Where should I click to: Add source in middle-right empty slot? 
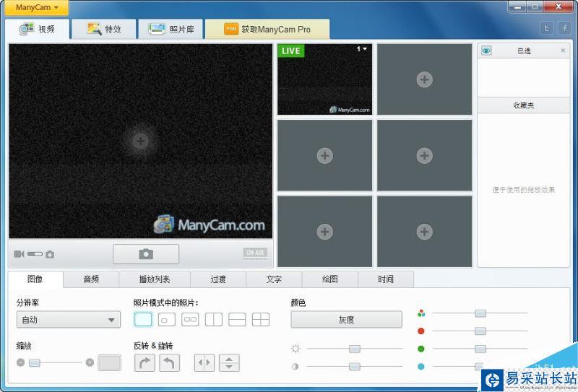(424, 155)
